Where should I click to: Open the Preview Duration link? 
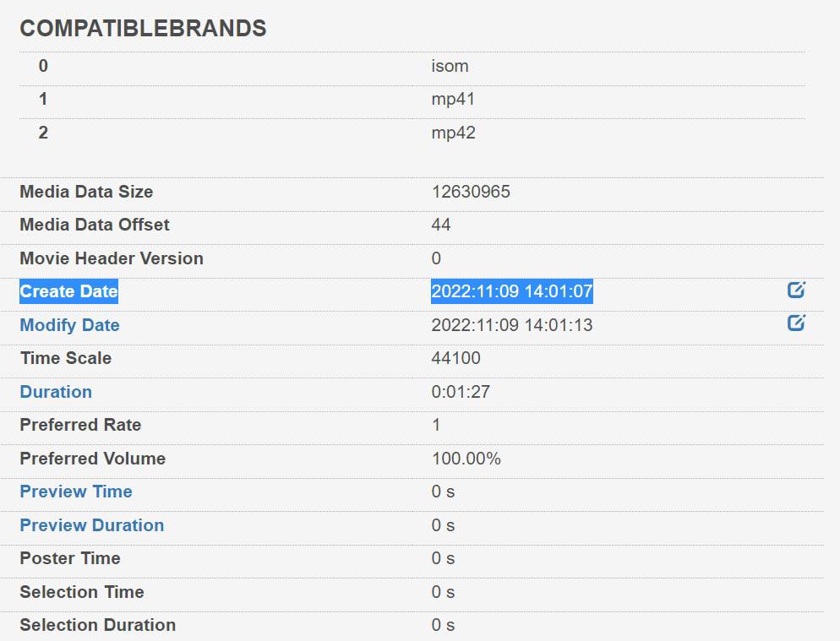(x=91, y=525)
